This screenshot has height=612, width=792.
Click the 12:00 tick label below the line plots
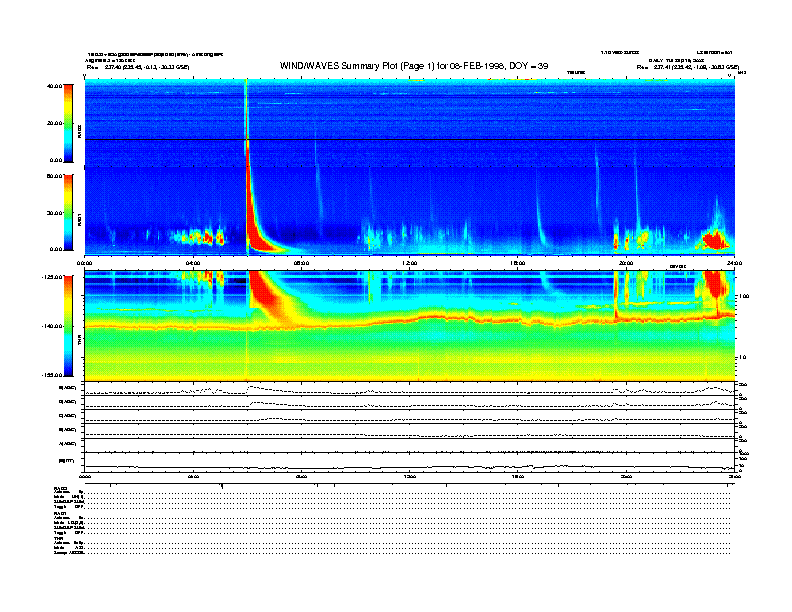(410, 476)
